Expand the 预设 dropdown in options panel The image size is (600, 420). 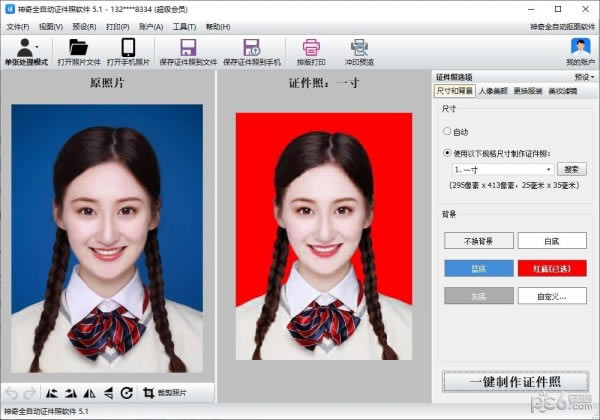[584, 76]
